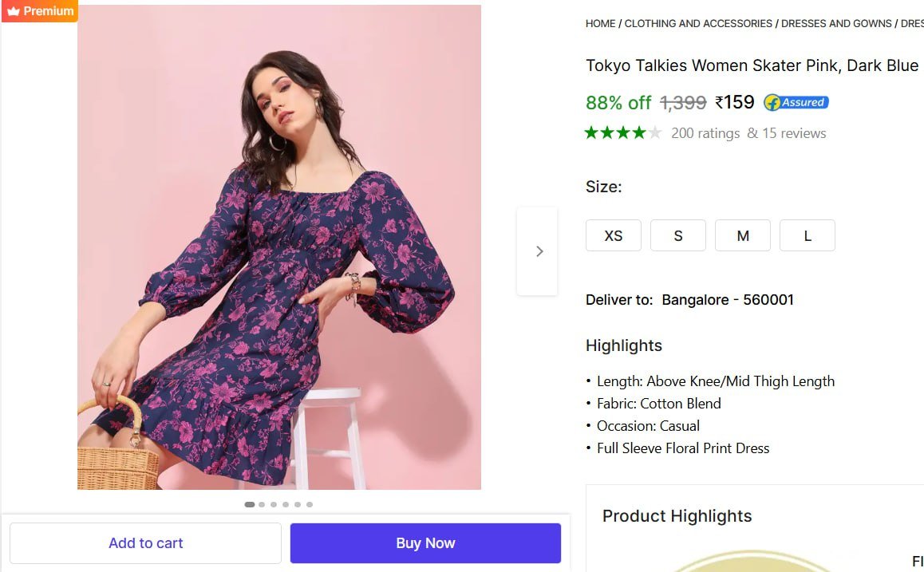Open Dresses and Gowns breadcrumb
The image size is (924, 572).
tap(836, 24)
